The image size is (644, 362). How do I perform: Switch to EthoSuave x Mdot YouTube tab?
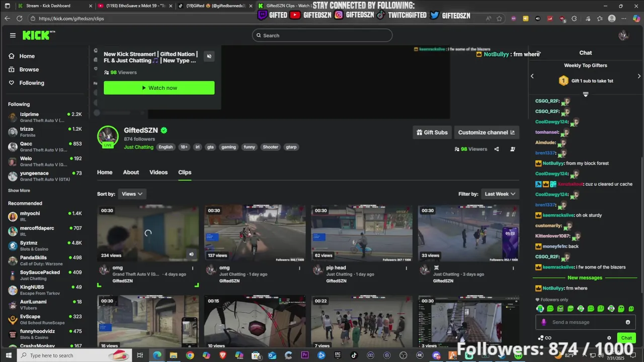coord(135,6)
